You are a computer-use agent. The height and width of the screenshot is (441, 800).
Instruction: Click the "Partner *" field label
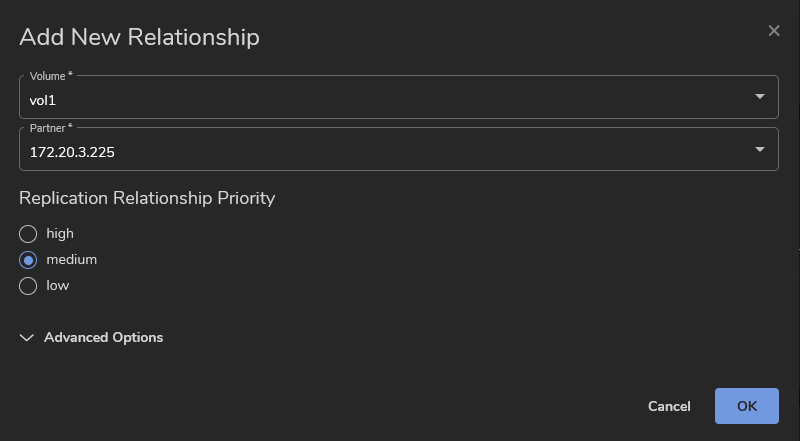coord(51,128)
